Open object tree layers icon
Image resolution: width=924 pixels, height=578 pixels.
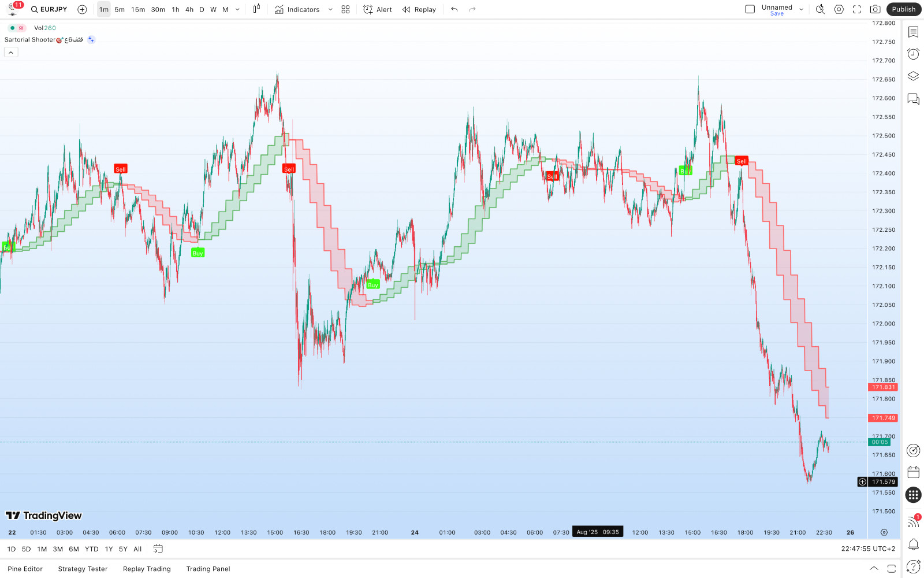click(x=913, y=76)
